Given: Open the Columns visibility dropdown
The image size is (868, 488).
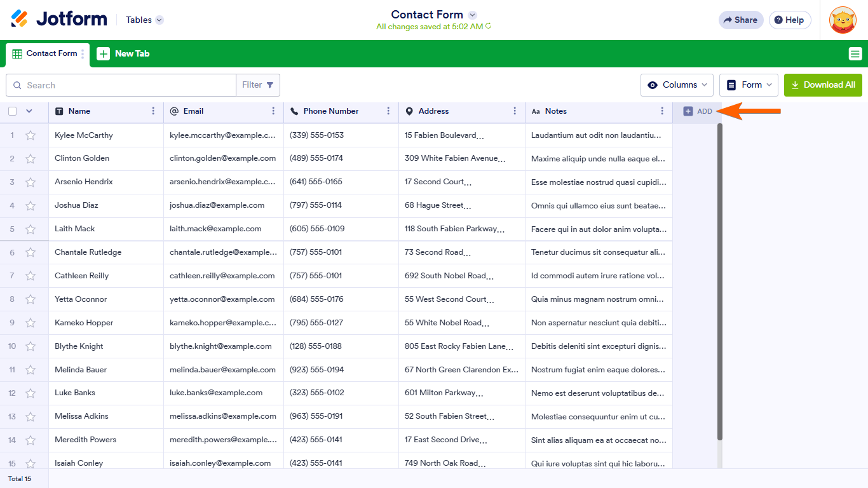Looking at the screenshot, I should coord(677,85).
